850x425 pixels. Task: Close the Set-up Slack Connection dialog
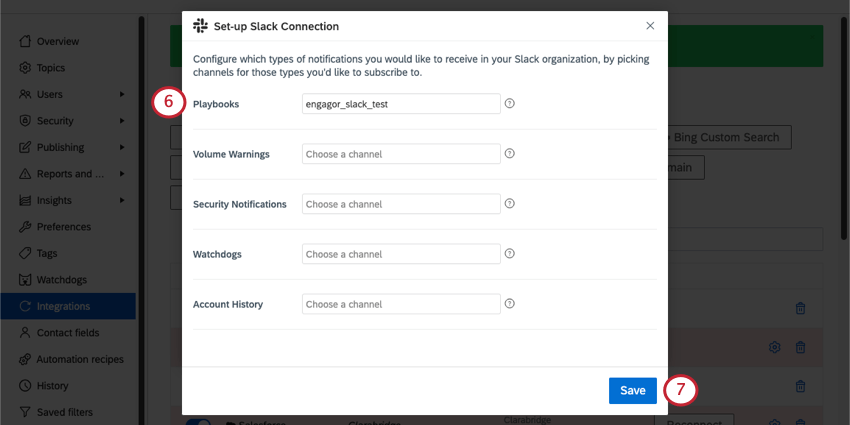650,26
